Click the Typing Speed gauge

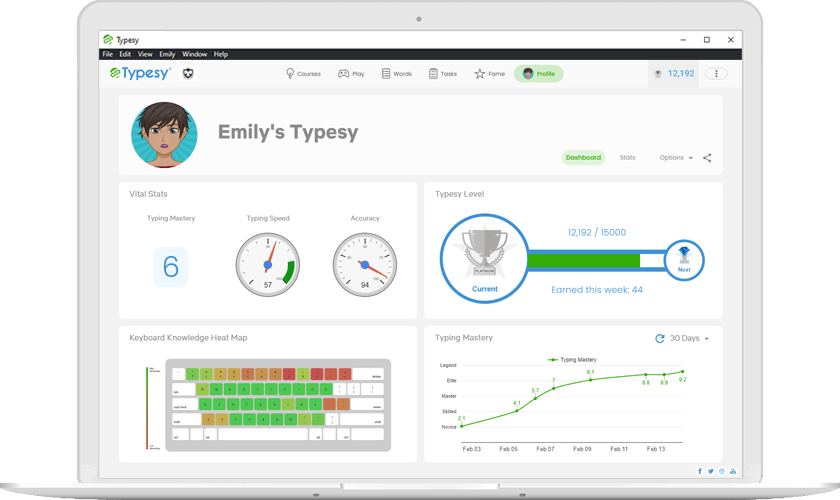coord(268,265)
